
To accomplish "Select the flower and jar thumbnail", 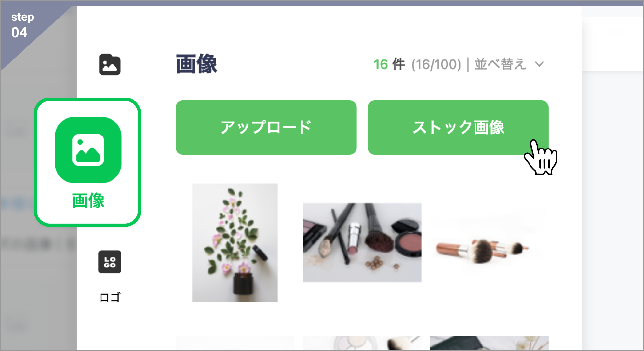I will coord(235,242).
